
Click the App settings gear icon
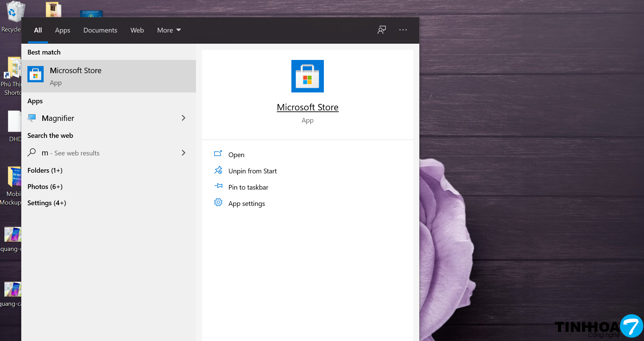218,203
